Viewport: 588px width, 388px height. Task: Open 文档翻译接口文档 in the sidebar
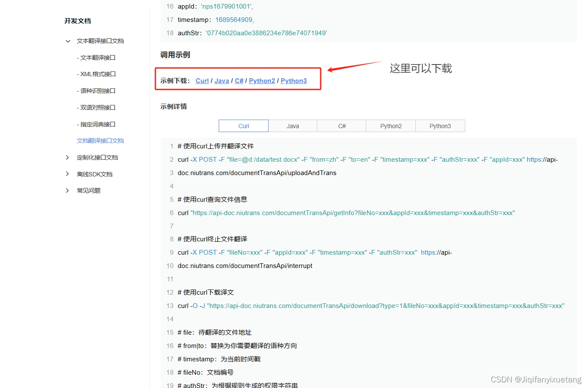[100, 141]
